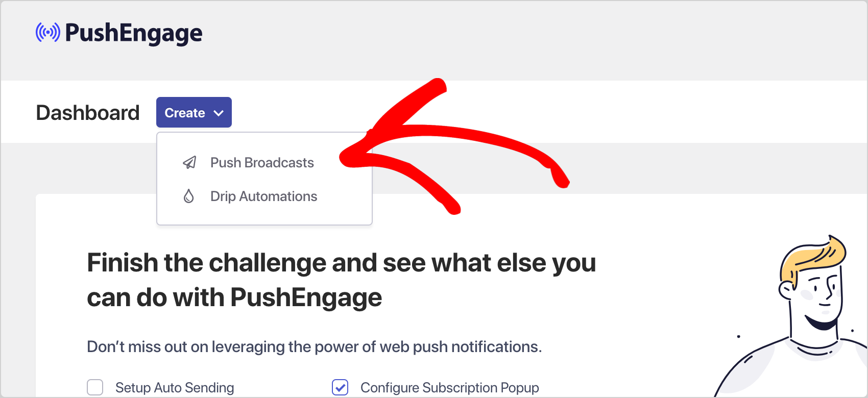
Task: Select Push Broadcasts from the Create menu
Action: point(262,162)
